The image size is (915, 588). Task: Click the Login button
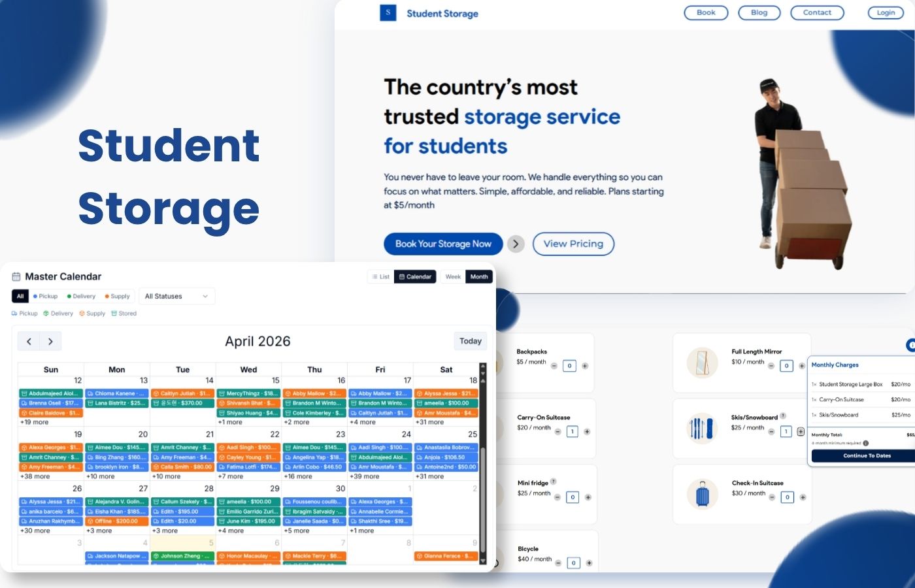tap(886, 12)
